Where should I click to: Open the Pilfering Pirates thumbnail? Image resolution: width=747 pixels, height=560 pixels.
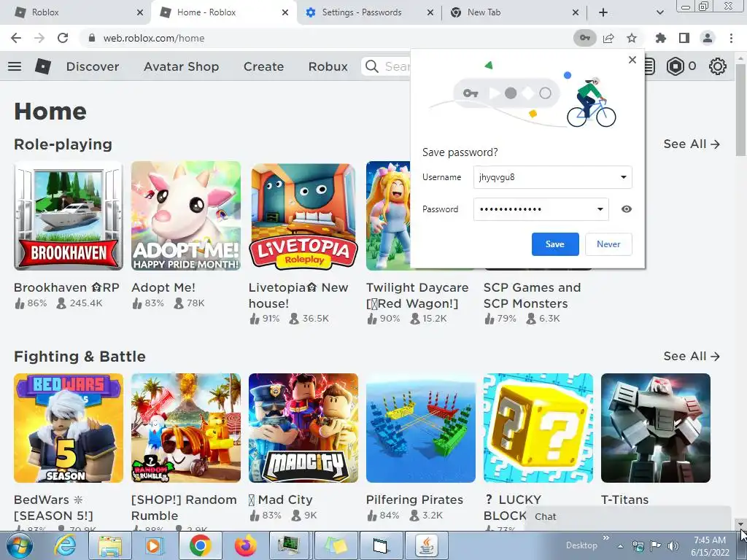pyautogui.click(x=421, y=428)
